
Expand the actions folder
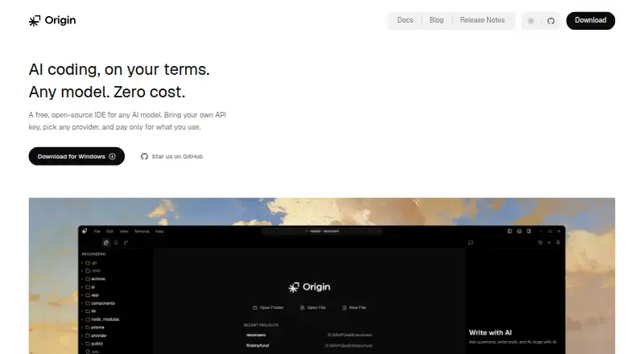(x=93, y=279)
